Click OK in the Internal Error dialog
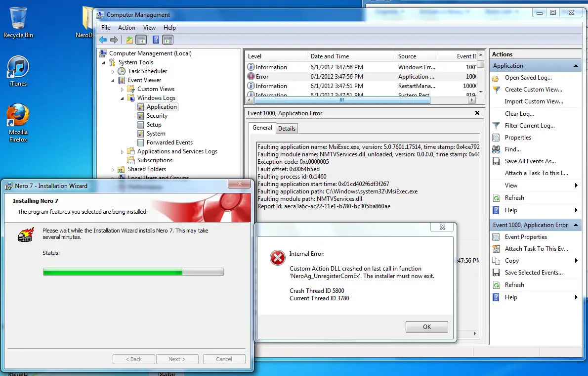 (x=427, y=327)
